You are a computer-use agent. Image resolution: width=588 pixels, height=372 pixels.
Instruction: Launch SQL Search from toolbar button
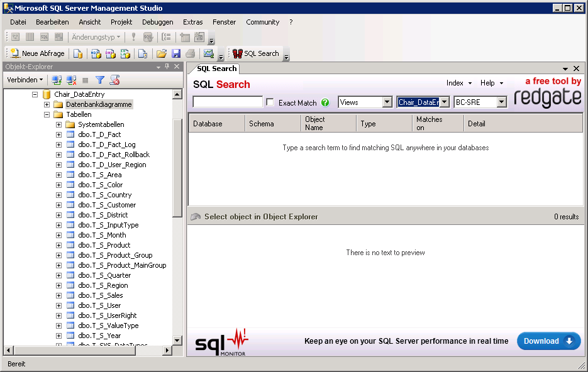[256, 53]
